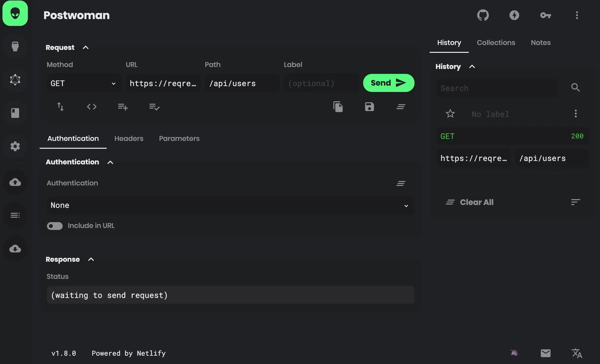This screenshot has height=364, width=600.
Task: Open the documentation book sidebar icon
Action: pos(15,113)
